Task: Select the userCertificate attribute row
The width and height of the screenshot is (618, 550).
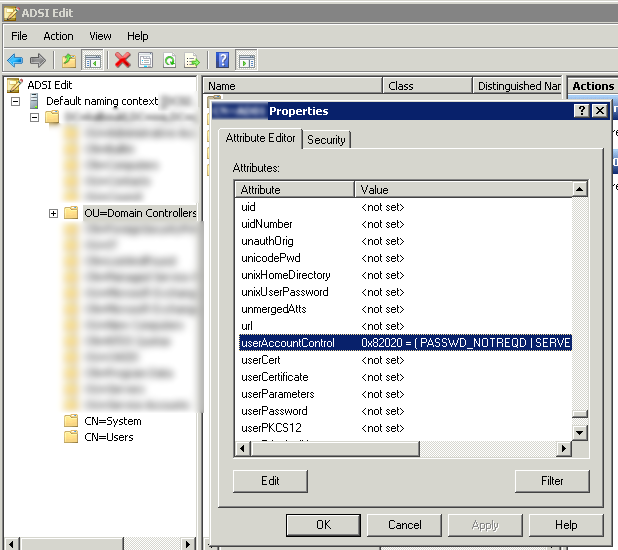Action: tap(405, 377)
